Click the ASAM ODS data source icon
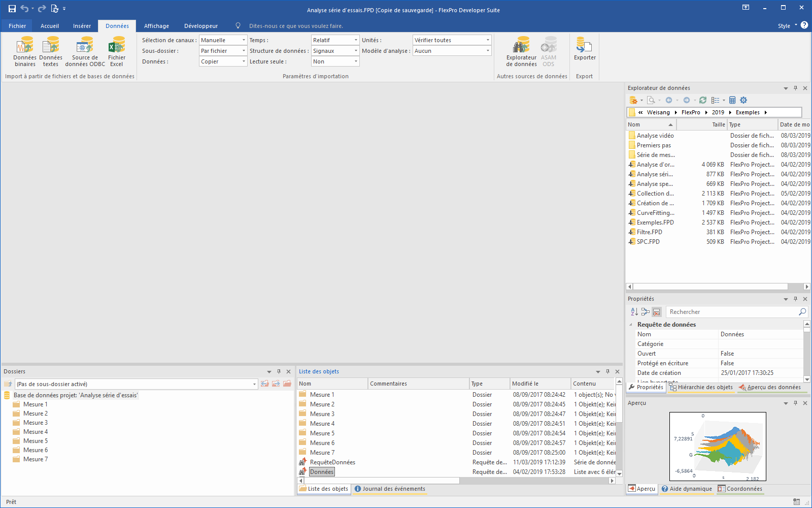 [548, 51]
